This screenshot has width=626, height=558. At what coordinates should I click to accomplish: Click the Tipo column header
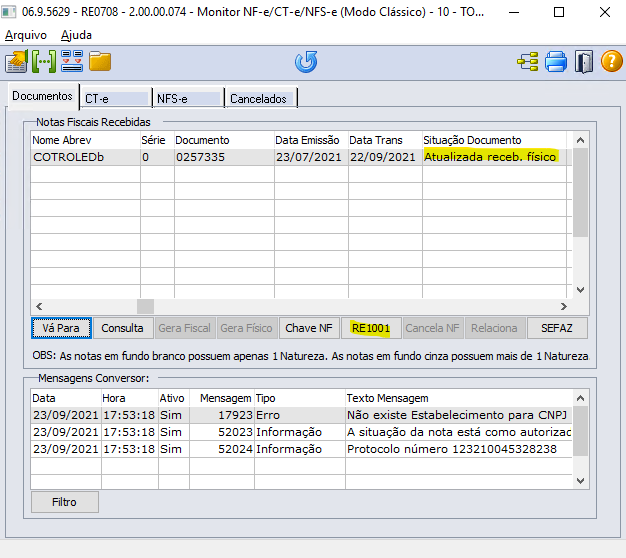tap(299, 398)
